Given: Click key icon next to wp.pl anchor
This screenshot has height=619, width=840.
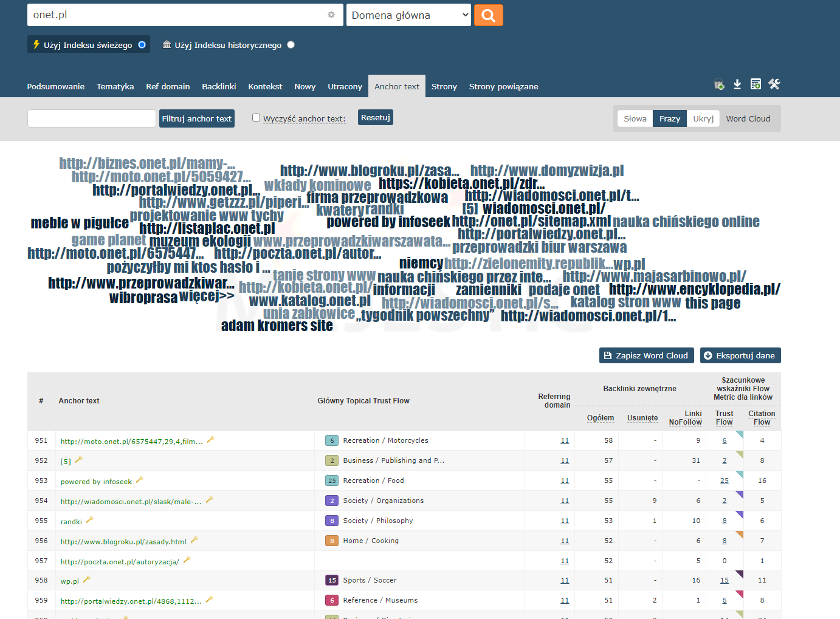Looking at the screenshot, I should coord(86,580).
